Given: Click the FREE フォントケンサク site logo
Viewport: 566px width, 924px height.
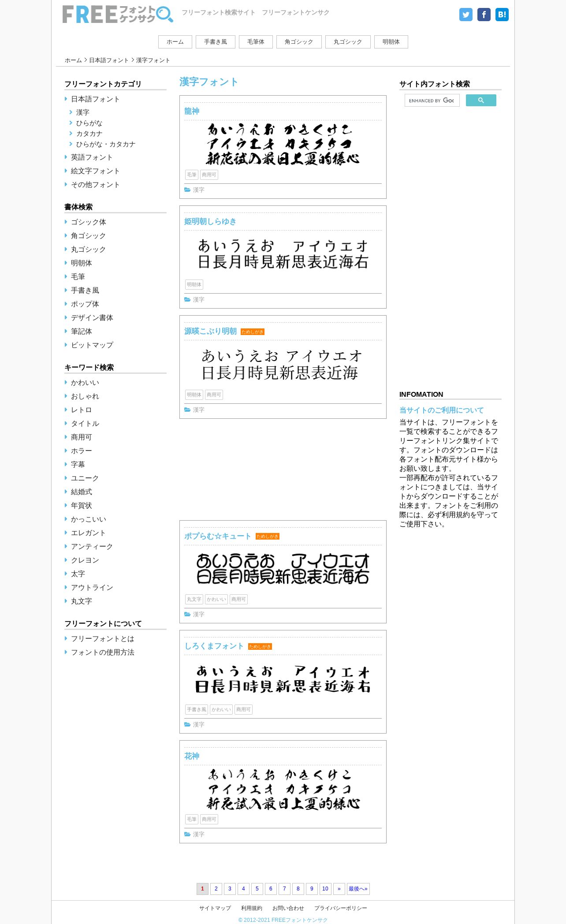Looking at the screenshot, I should [118, 14].
